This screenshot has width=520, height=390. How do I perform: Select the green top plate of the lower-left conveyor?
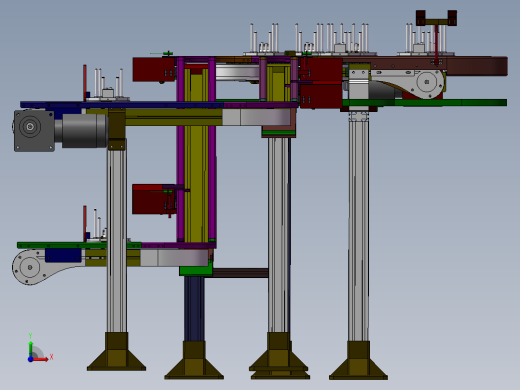point(79,245)
